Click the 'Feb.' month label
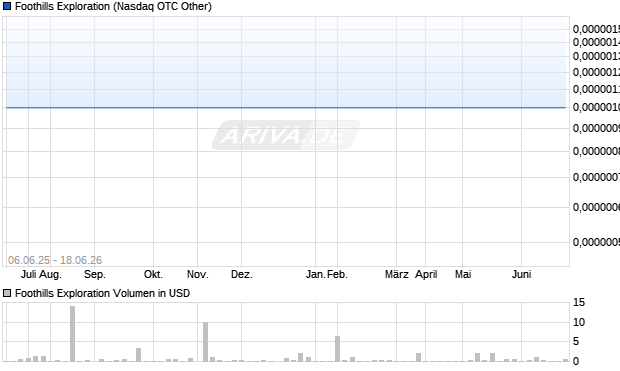The height and width of the screenshot is (371, 620). [337, 274]
